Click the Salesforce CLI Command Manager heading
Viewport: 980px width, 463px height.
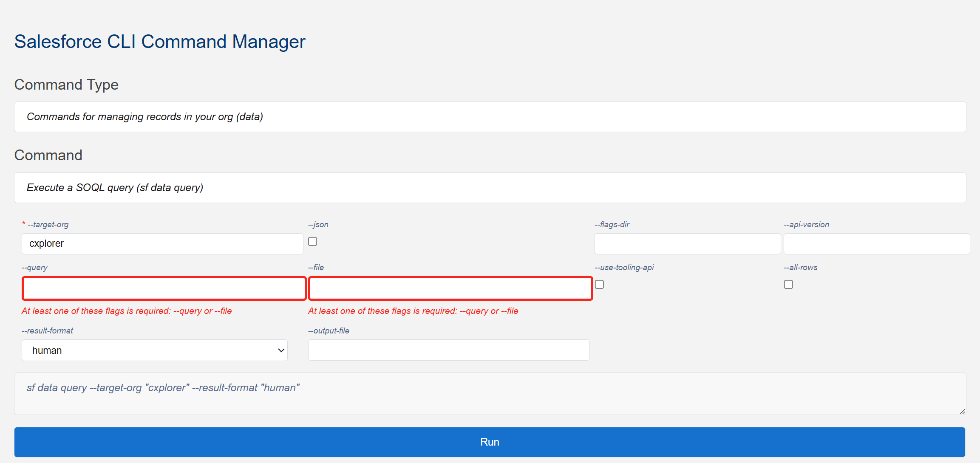click(160, 42)
